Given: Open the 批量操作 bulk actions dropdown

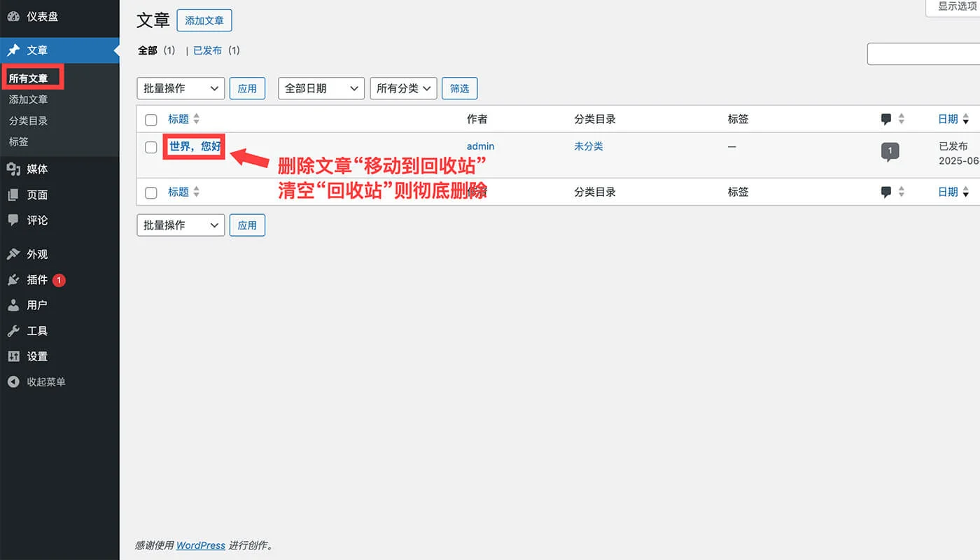Looking at the screenshot, I should pyautogui.click(x=180, y=88).
